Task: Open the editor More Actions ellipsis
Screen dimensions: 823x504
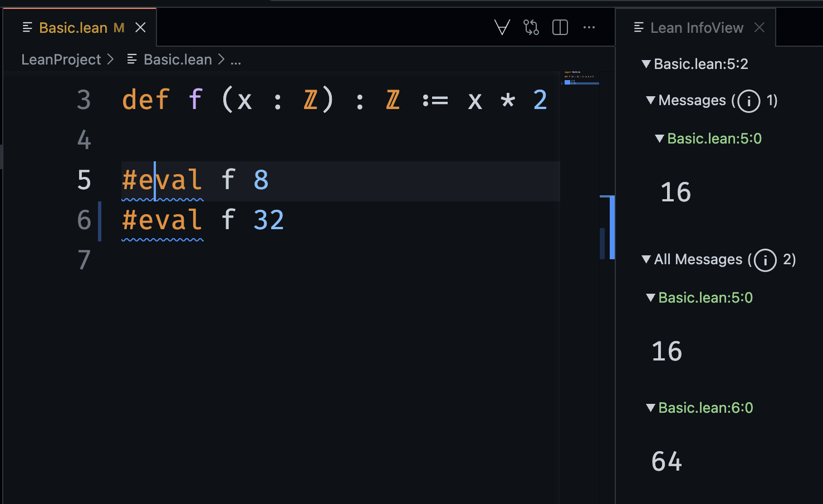Action: pyautogui.click(x=589, y=27)
